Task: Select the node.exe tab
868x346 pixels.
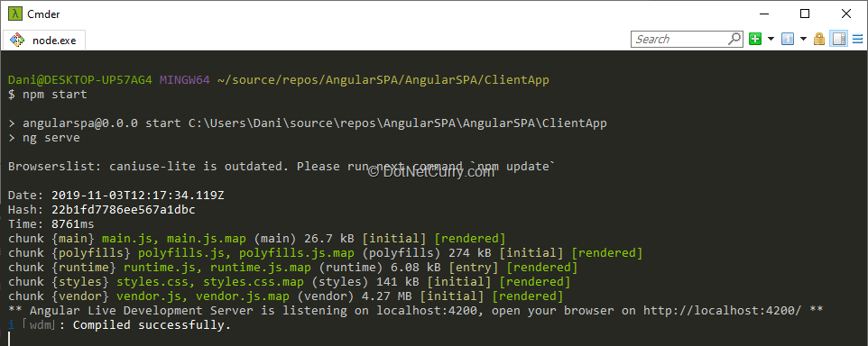Action: click(44, 41)
